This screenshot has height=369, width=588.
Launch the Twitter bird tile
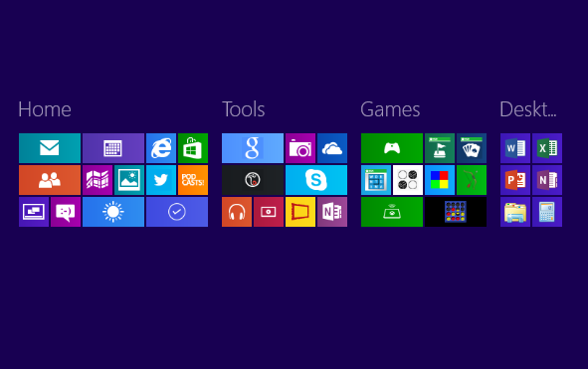pyautogui.click(x=161, y=180)
